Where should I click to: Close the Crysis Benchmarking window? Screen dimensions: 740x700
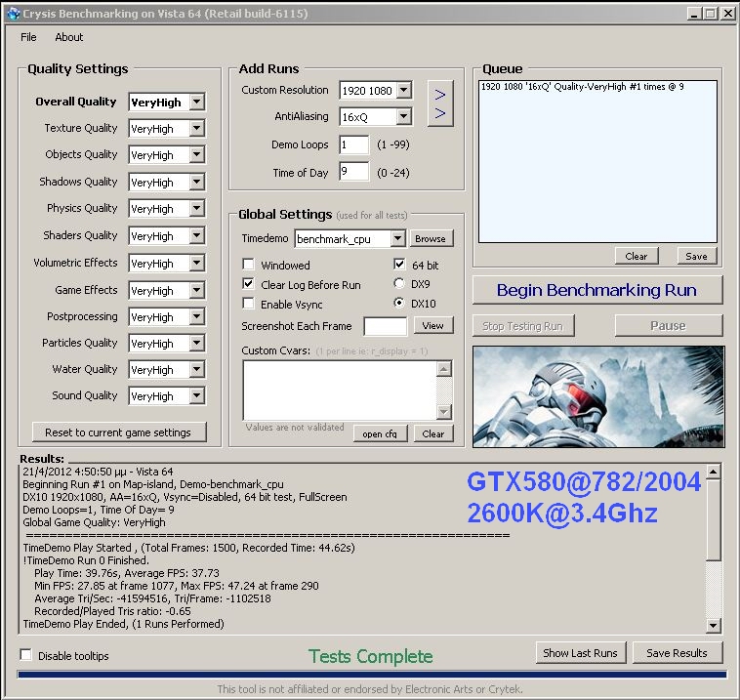coord(727,14)
